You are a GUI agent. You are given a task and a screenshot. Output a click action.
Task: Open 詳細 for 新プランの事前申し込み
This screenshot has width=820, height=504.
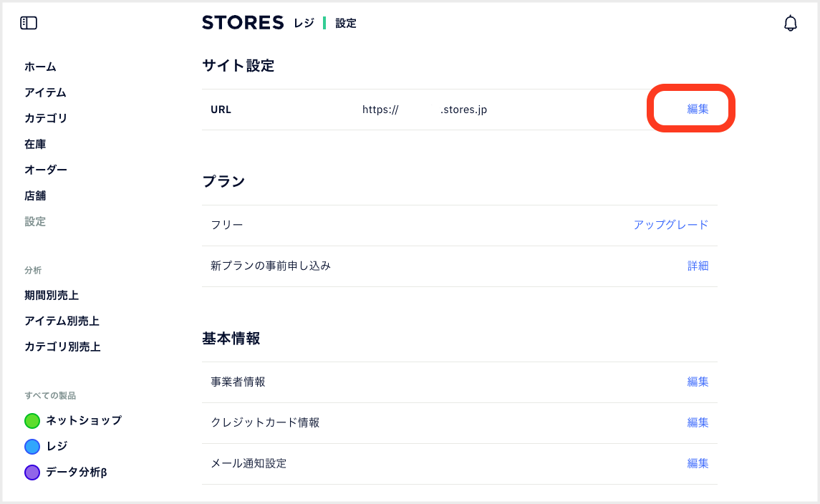click(x=698, y=266)
